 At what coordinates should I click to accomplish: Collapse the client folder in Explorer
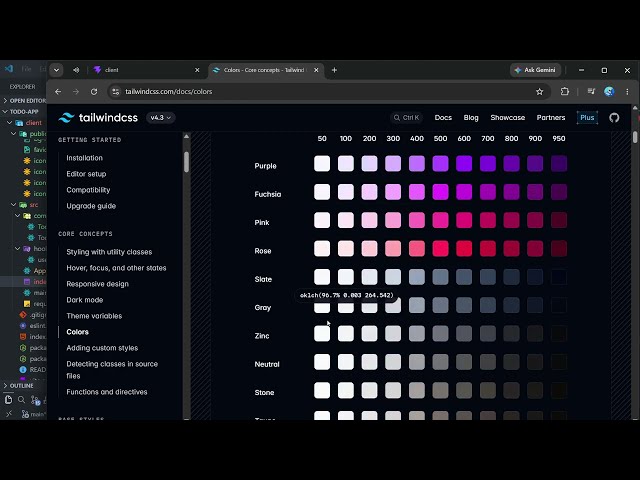click(x=27, y=122)
